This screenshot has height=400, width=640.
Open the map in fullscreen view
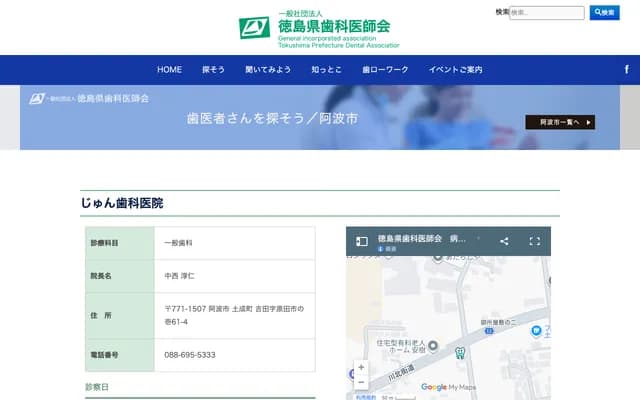(534, 241)
